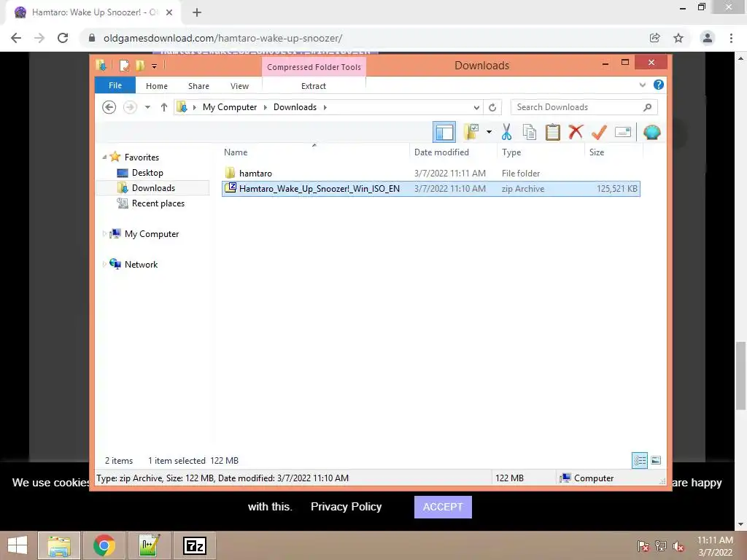Screen dimensions: 747x560
Task: Select Recent places in navigation pane
Action: (158, 203)
